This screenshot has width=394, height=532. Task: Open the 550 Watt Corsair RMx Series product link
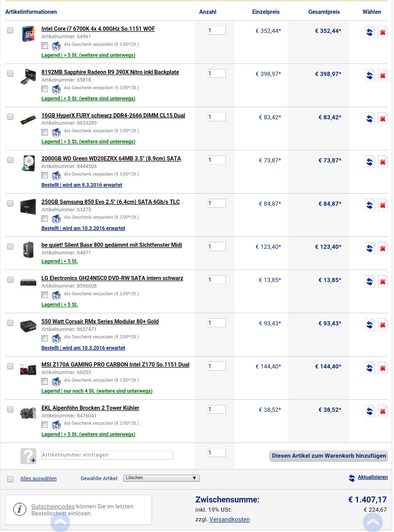point(100,321)
